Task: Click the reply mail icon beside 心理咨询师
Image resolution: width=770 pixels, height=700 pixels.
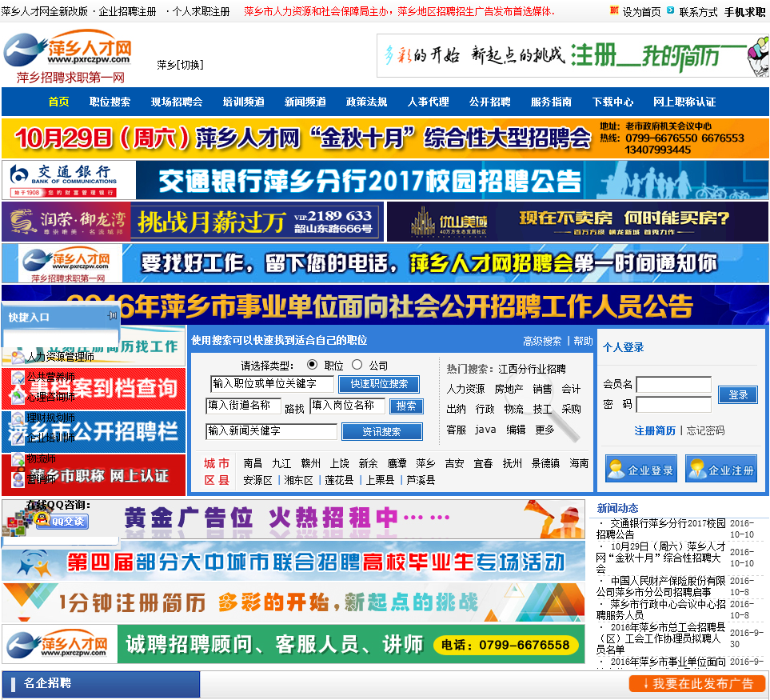Action: 18,398
